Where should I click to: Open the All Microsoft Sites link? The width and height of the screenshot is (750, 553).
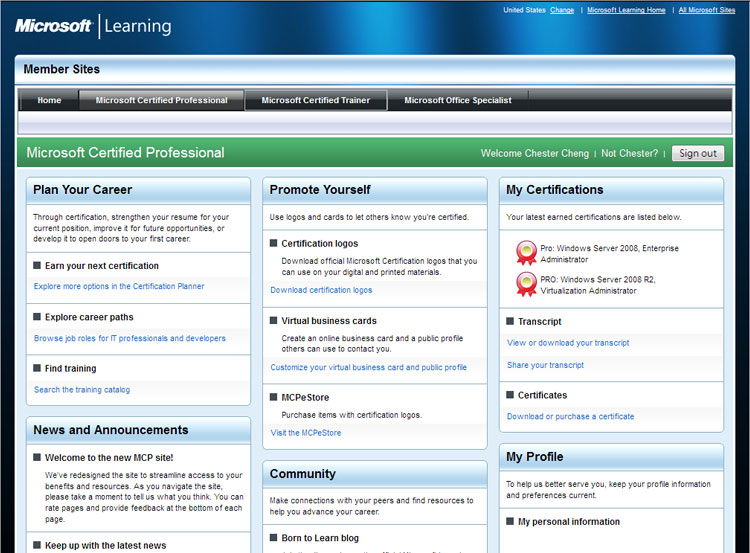tap(706, 10)
